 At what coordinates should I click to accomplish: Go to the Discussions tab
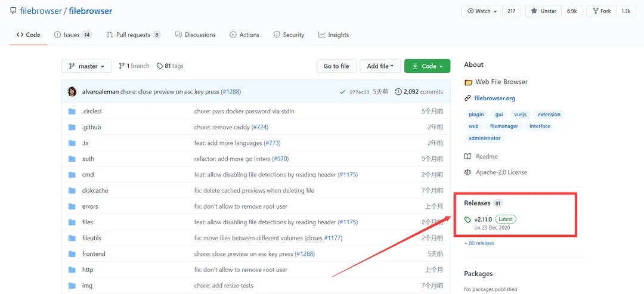(x=195, y=35)
